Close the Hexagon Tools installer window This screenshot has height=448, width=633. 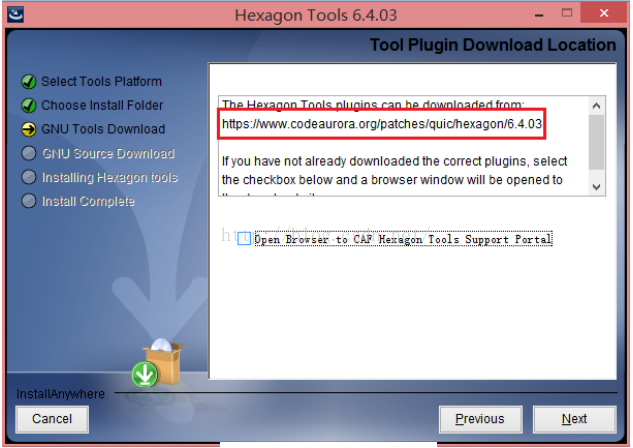point(604,13)
